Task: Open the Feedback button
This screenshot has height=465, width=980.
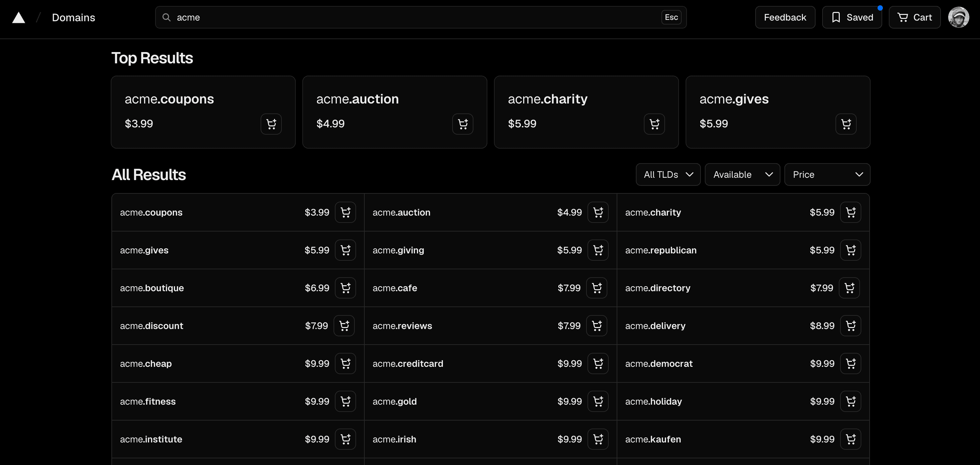Action: (x=785, y=17)
